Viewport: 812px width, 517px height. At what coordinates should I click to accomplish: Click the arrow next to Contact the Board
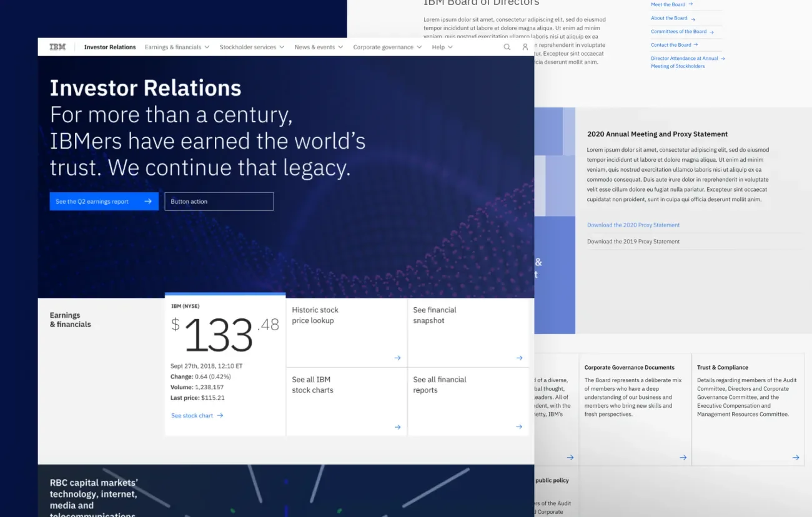click(x=696, y=45)
